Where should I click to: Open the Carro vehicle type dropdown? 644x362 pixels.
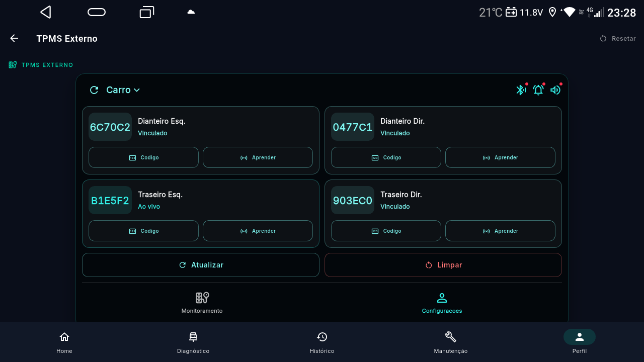click(123, 90)
